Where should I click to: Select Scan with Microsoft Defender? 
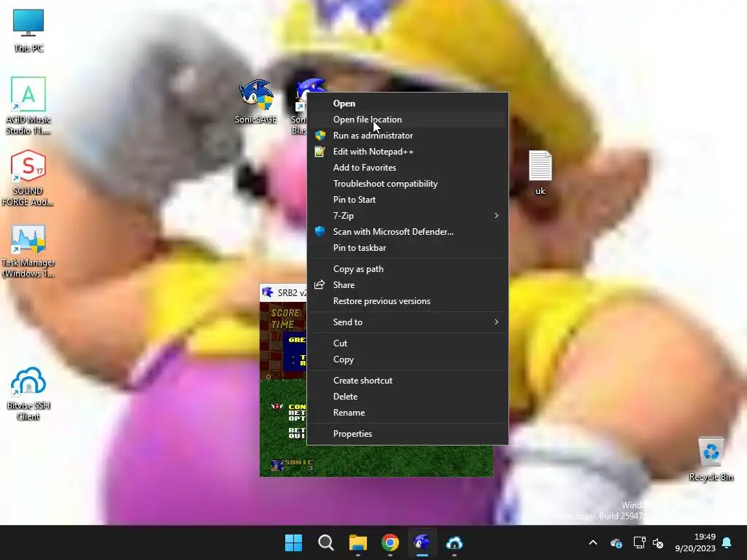[x=407, y=232]
